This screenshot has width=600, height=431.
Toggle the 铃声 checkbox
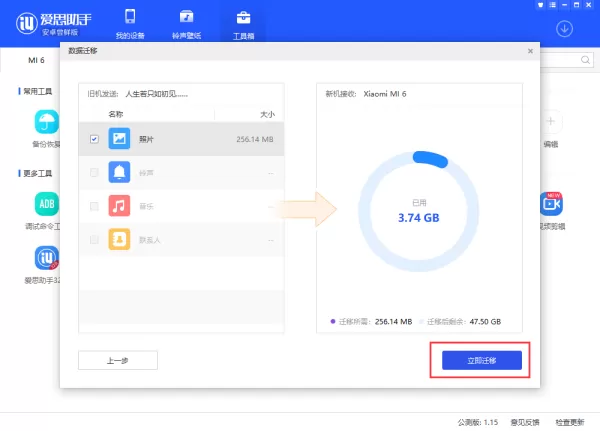tap(94, 173)
